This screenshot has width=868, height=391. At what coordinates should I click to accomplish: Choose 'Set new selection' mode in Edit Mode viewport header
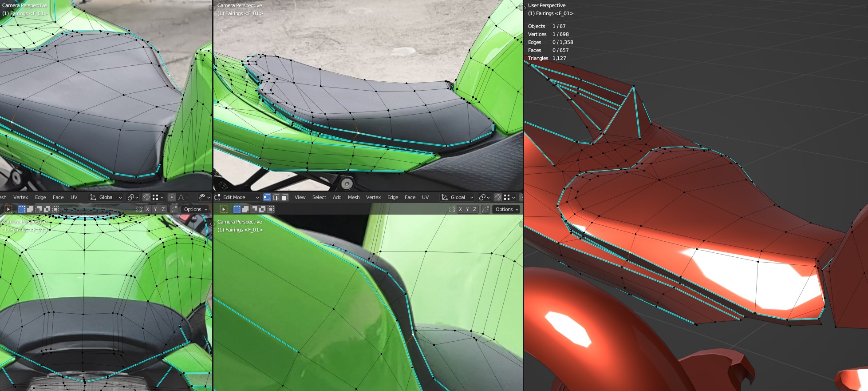coord(237,209)
